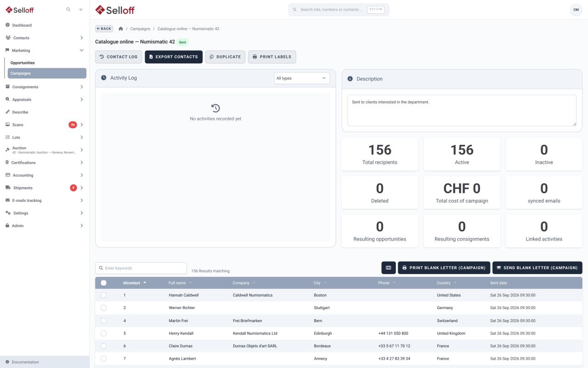The height and width of the screenshot is (368, 588).
Task: Click the home icon in the breadcrumb
Action: pos(121,29)
